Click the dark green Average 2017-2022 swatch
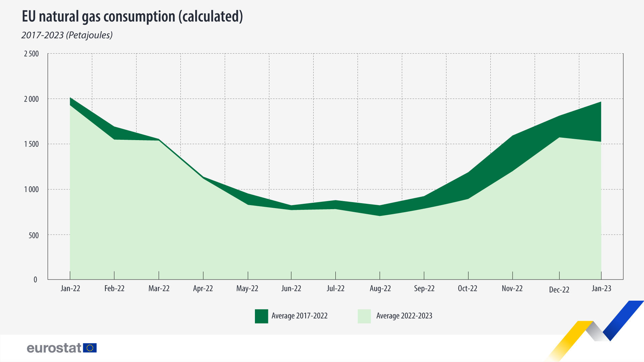 click(261, 316)
